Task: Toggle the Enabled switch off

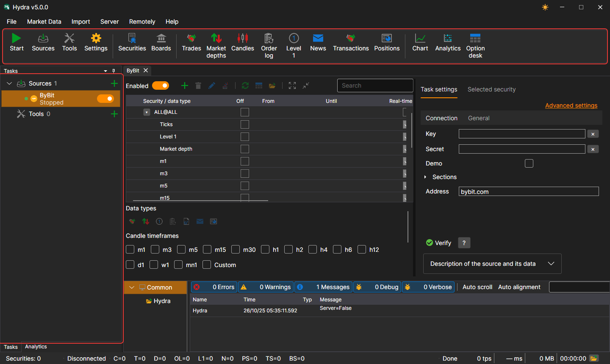Action: coord(161,85)
